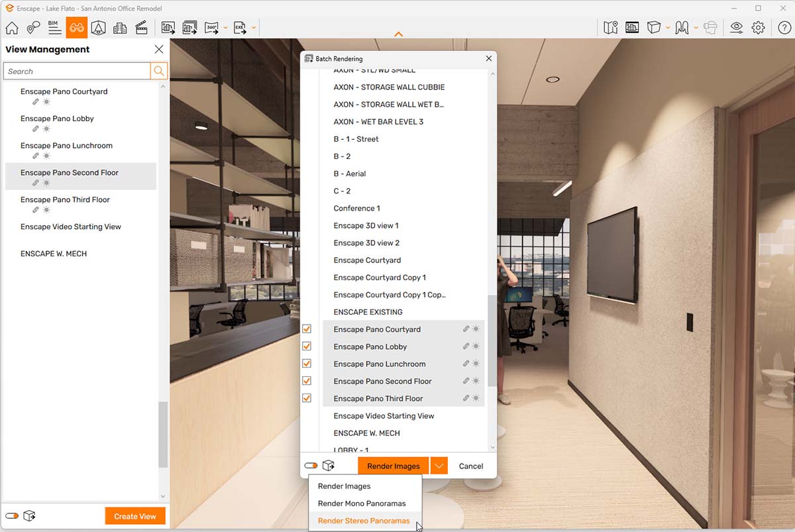Flip the toggle switch beside Render Images
This screenshot has height=532, width=795.
(310, 465)
